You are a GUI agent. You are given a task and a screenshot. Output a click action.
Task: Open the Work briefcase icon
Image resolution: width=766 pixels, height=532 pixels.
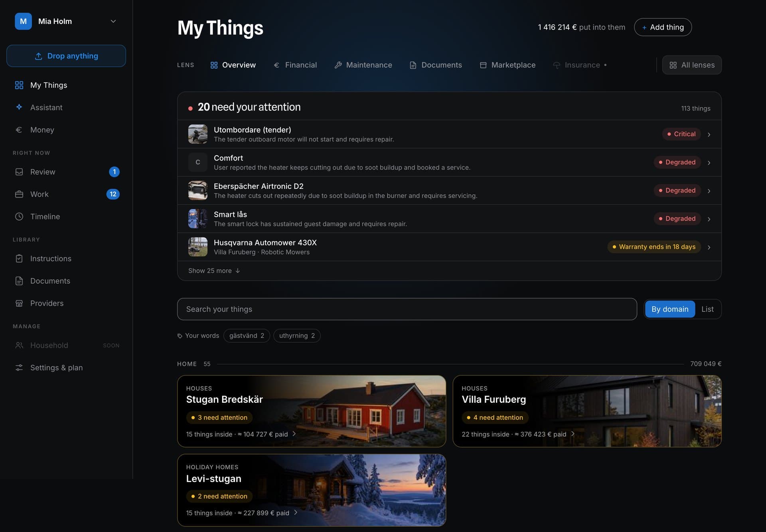[x=19, y=194]
